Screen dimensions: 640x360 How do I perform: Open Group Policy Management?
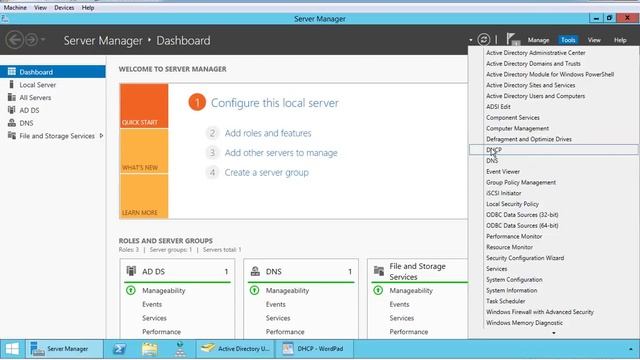coord(521,182)
